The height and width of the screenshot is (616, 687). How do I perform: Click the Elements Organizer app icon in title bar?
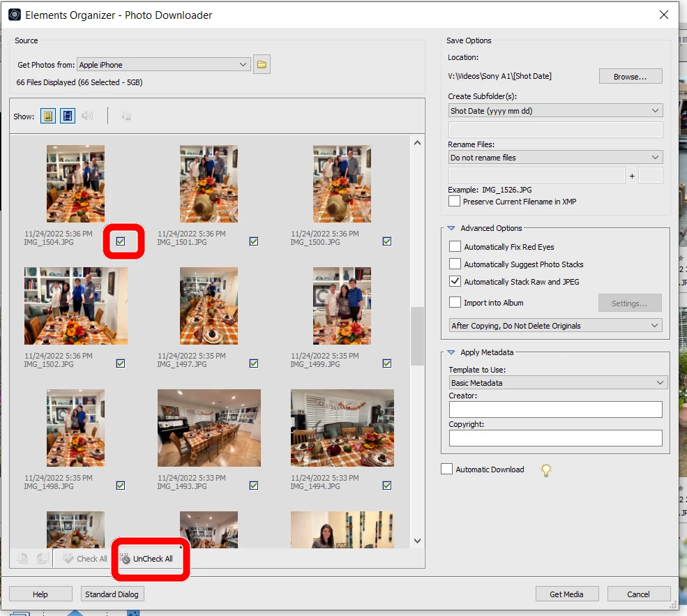pyautogui.click(x=15, y=15)
